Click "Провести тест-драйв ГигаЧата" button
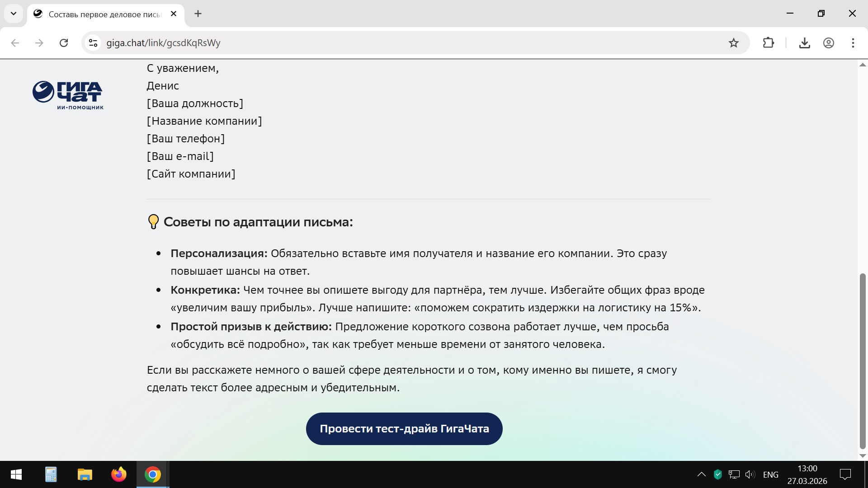The width and height of the screenshot is (868, 488). (x=404, y=429)
